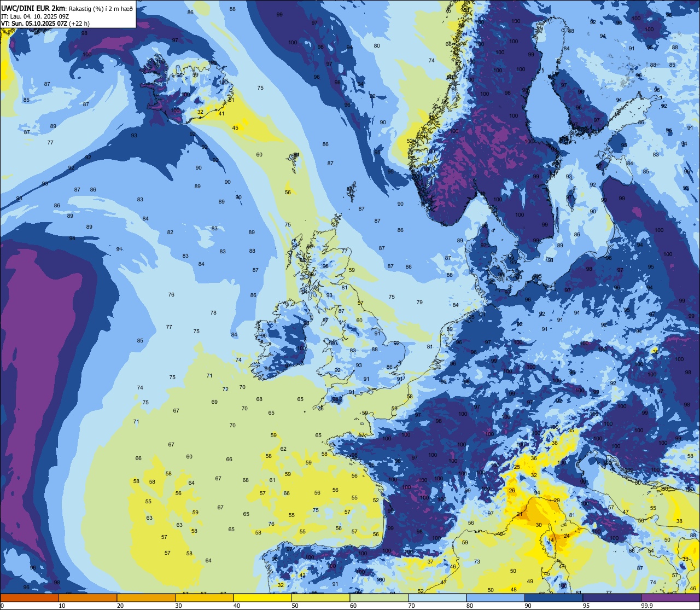The image size is (700, 610).
Task: Click the legend tick label 30
Action: tap(178, 606)
